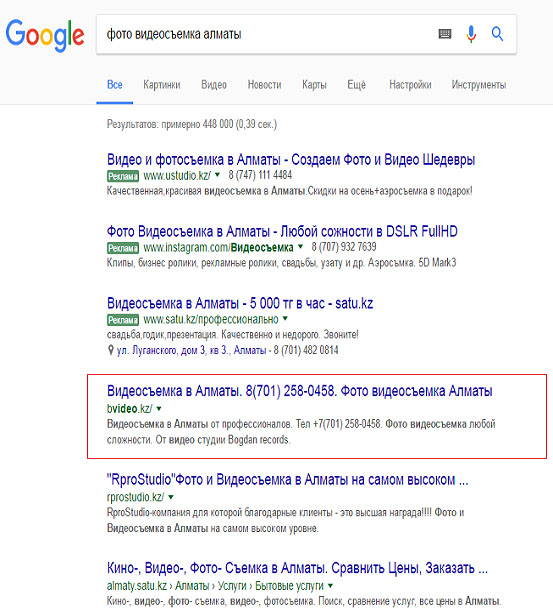
Task: Open dropdown arrow next to bvideo.kz/
Action: click(159, 409)
